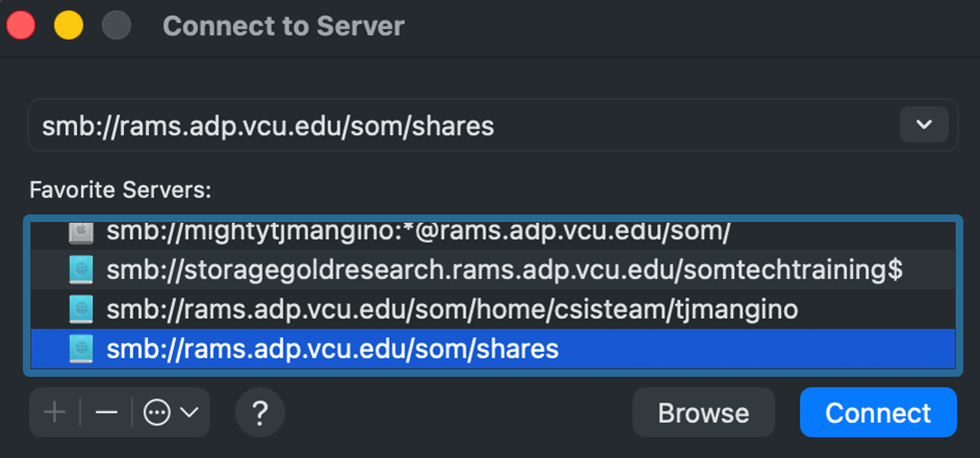This screenshot has width=980, height=458.
Task: Open the ellipsis action menu
Action: [157, 412]
